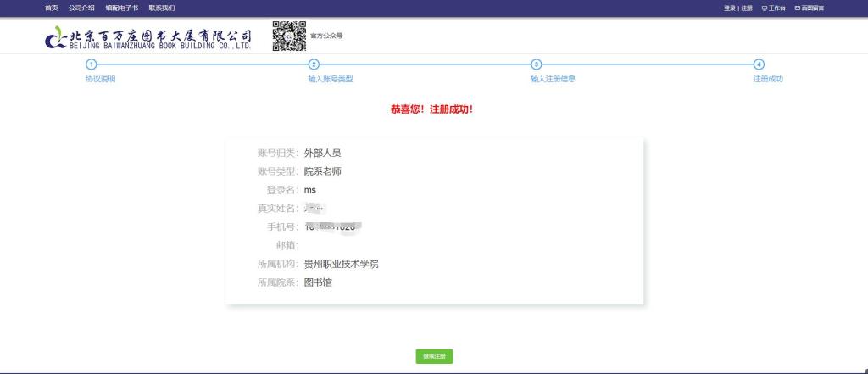Go to 首页 in the top navigation
Screen dimensions: 868x374
coord(52,8)
